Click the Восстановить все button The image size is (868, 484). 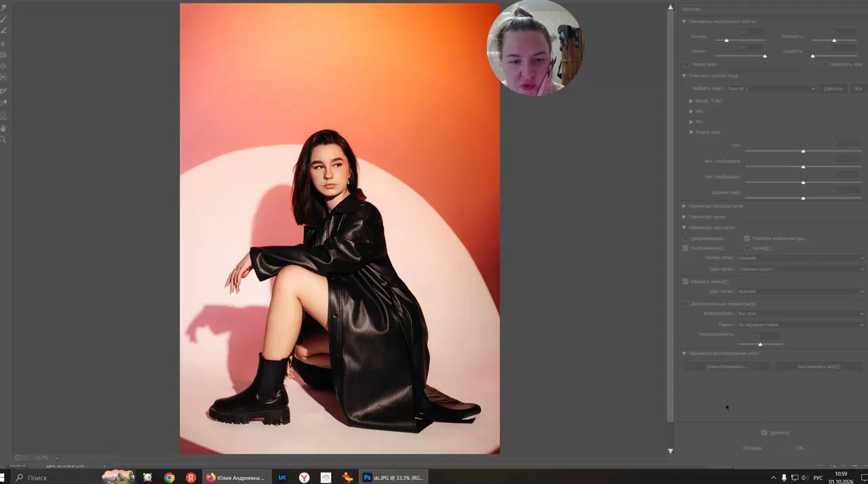(x=818, y=367)
